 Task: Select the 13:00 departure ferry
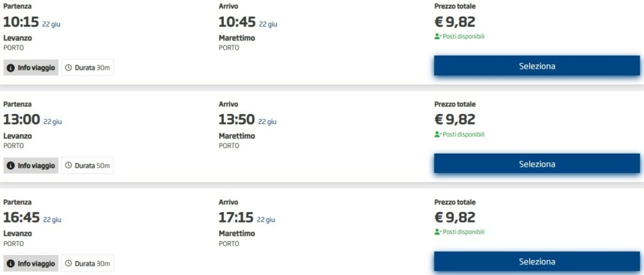click(x=537, y=164)
